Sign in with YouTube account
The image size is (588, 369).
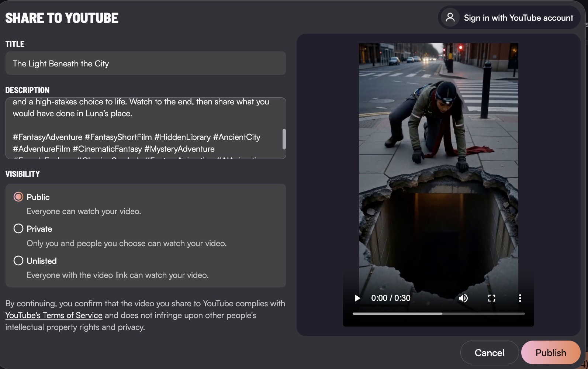509,17
